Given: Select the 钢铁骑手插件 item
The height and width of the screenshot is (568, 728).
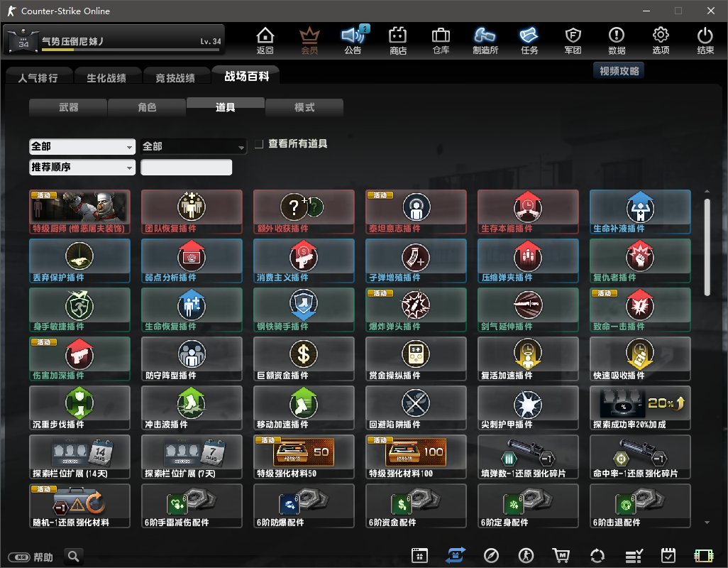Looking at the screenshot, I should point(304,310).
